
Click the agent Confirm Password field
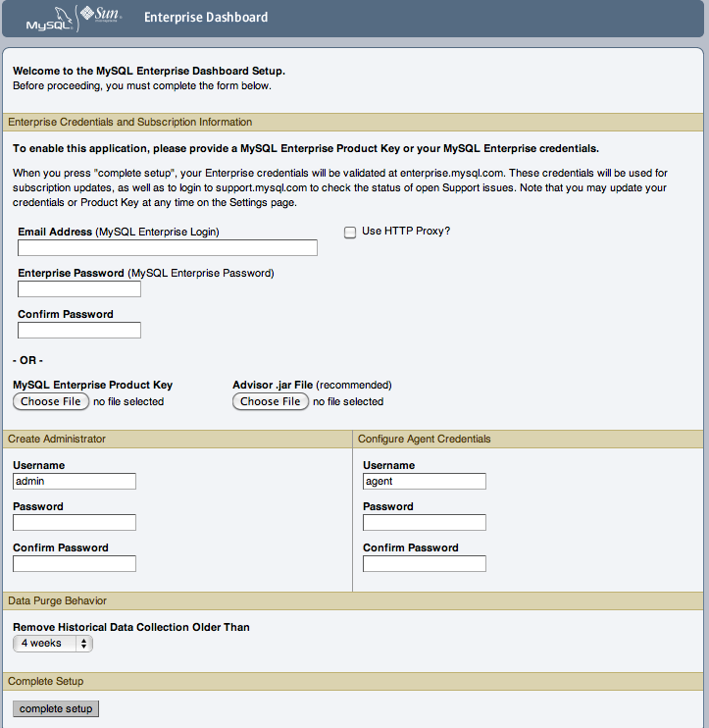click(x=424, y=564)
